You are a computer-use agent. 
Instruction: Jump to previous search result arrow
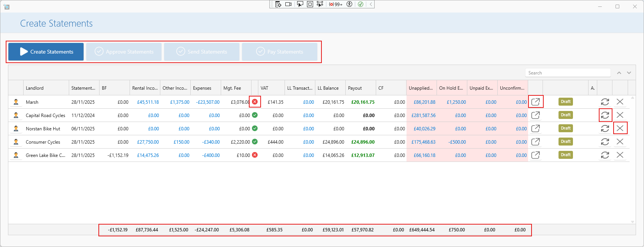pos(619,73)
